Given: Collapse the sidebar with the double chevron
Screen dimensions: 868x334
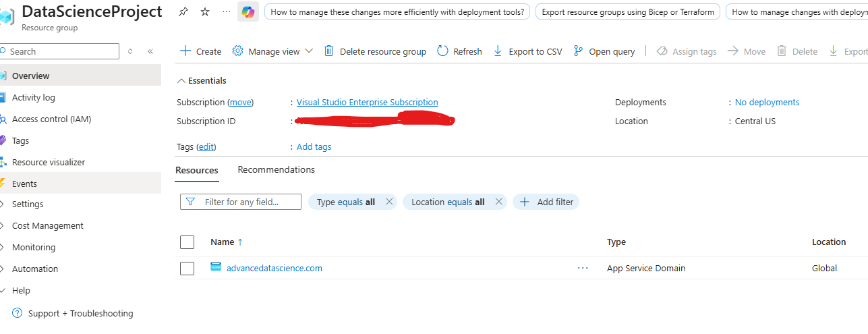Looking at the screenshot, I should (150, 51).
